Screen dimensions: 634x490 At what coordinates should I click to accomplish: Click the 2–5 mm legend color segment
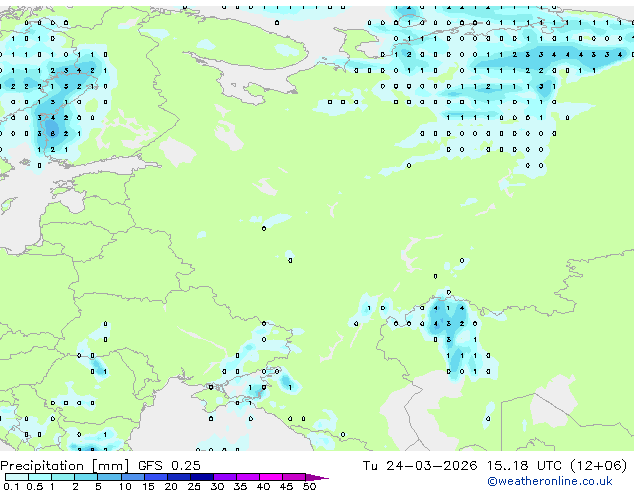click(86, 477)
